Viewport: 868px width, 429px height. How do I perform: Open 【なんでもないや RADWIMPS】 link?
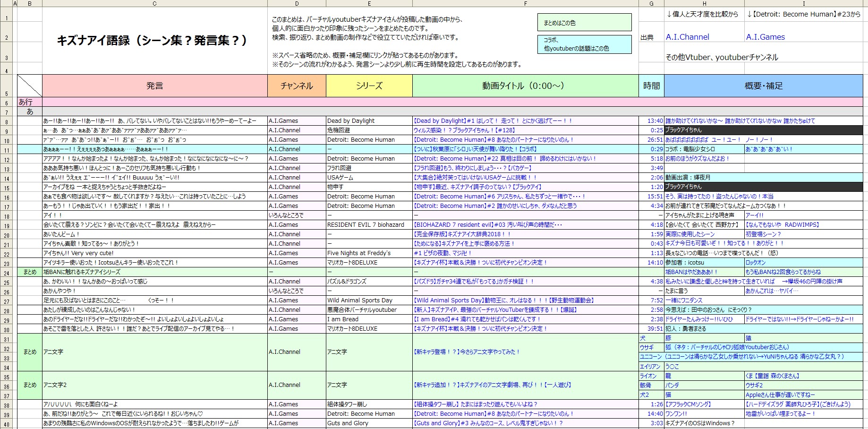tap(782, 225)
